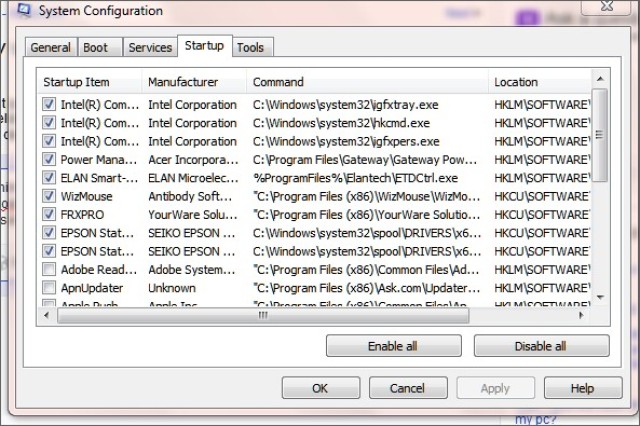Viewport: 640px width, 426px height.
Task: Click the Acer Incorpora... manufacturer cell
Action: pyautogui.click(x=193, y=160)
